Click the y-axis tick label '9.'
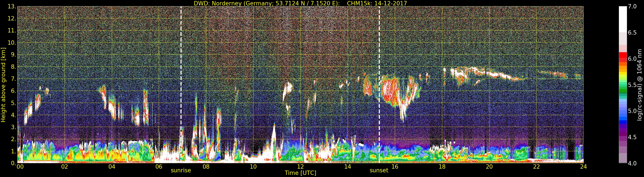The image size is (644, 177). [14, 55]
